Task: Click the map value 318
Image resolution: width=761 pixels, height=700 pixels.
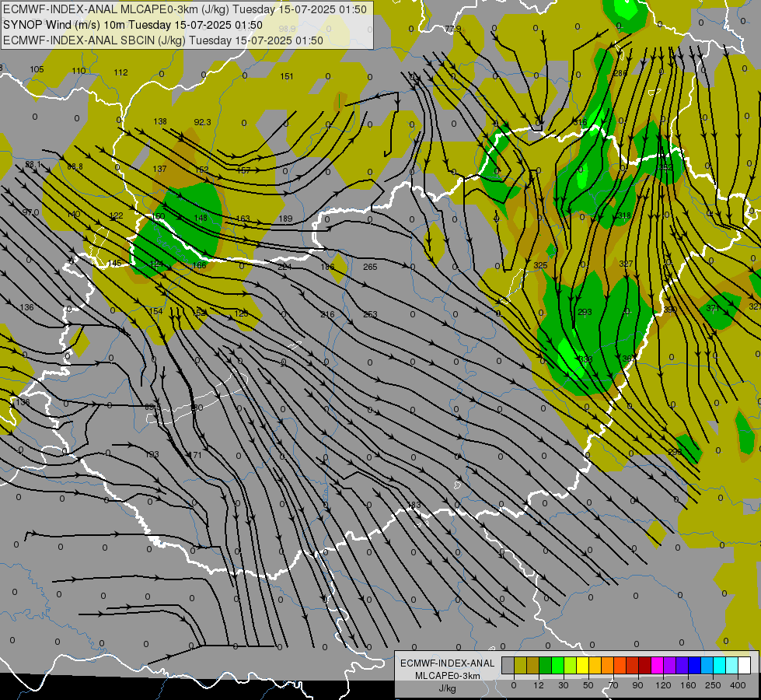Action: 623,215
